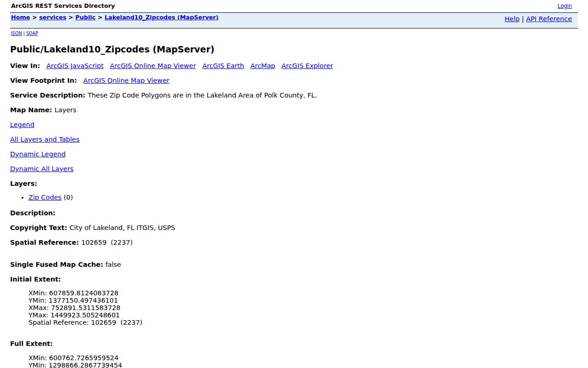Click the Map Name 'Layers' value

[65, 110]
